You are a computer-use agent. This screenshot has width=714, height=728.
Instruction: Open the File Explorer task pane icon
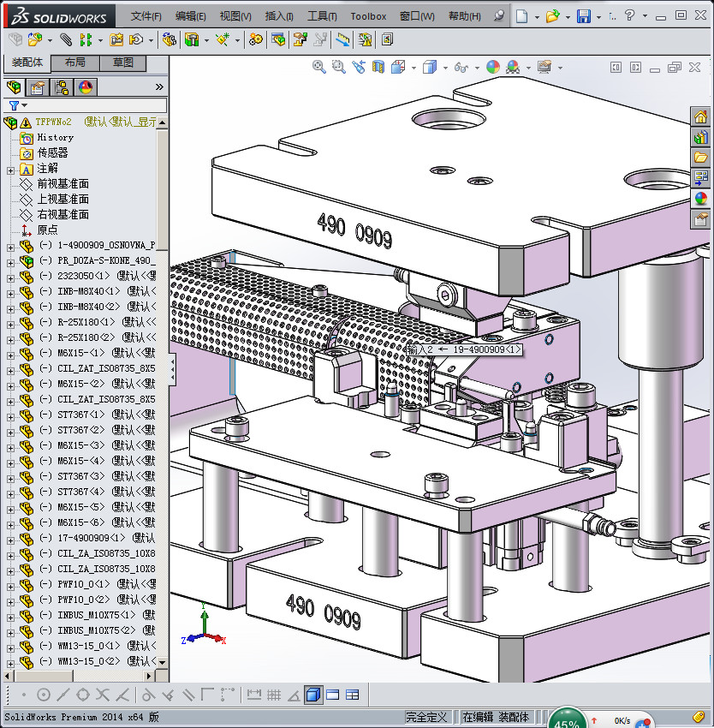[x=701, y=158]
